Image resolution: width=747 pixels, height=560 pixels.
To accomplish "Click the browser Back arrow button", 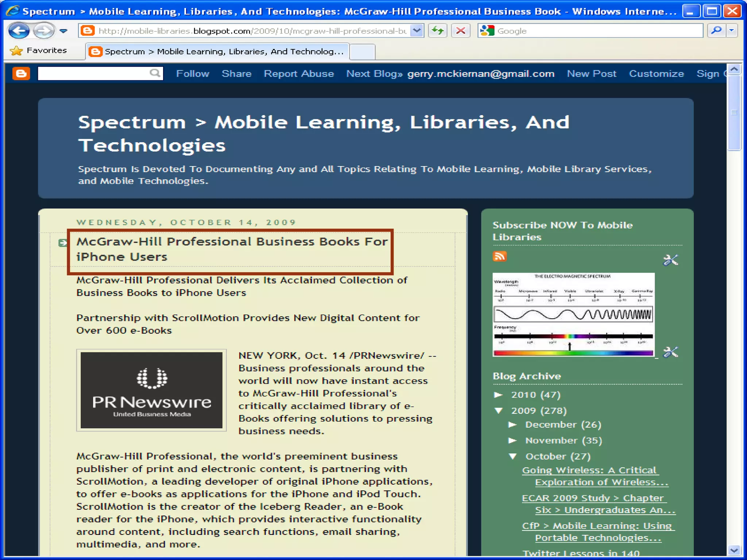I will [19, 31].
